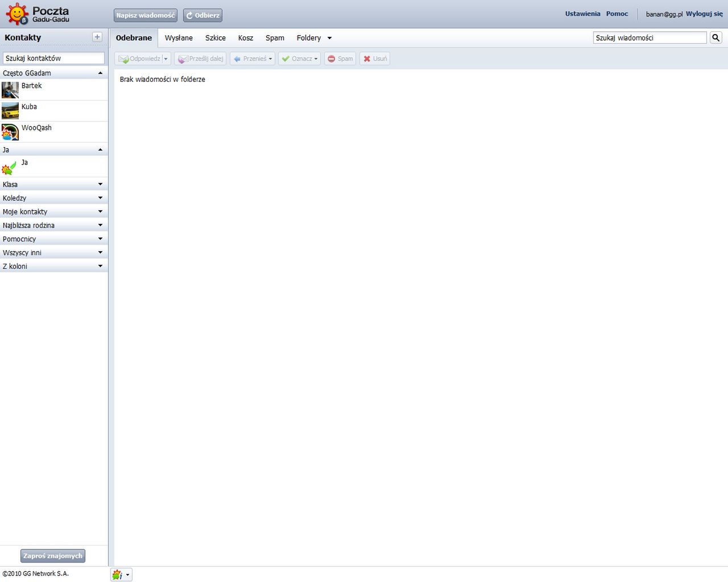This screenshot has height=582, width=728.
Task: Switch to the Wysłane tab
Action: click(x=179, y=38)
